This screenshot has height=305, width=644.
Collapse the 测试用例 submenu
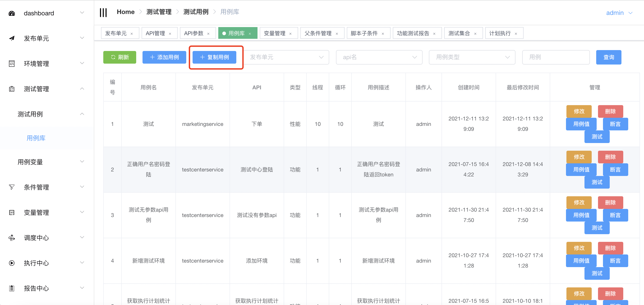click(x=82, y=114)
